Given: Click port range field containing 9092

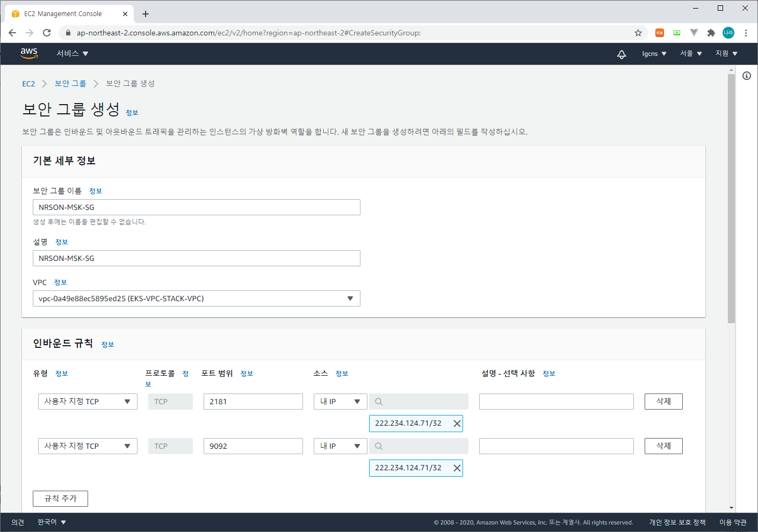Looking at the screenshot, I should [x=253, y=446].
